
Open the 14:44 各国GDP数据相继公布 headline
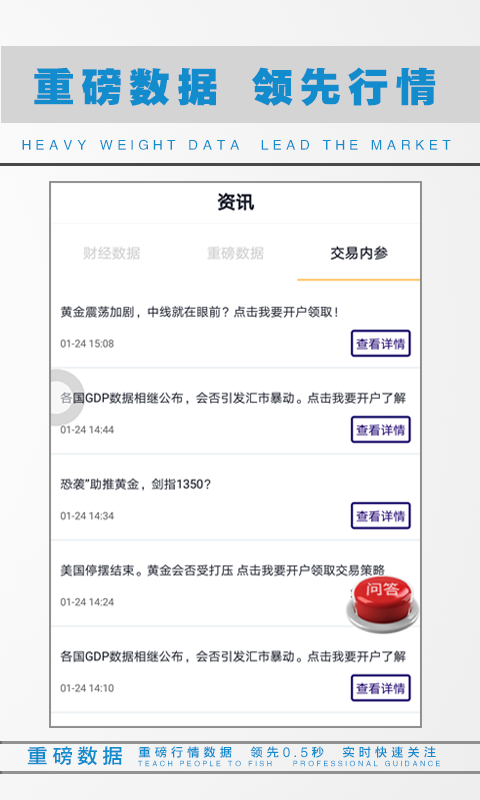click(233, 398)
